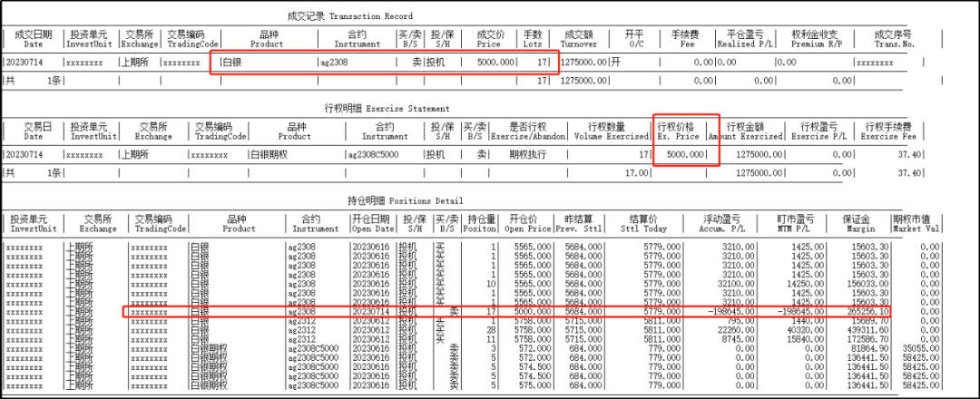
Task: Click the 开仓日期 Open Date column header
Action: coord(370,223)
